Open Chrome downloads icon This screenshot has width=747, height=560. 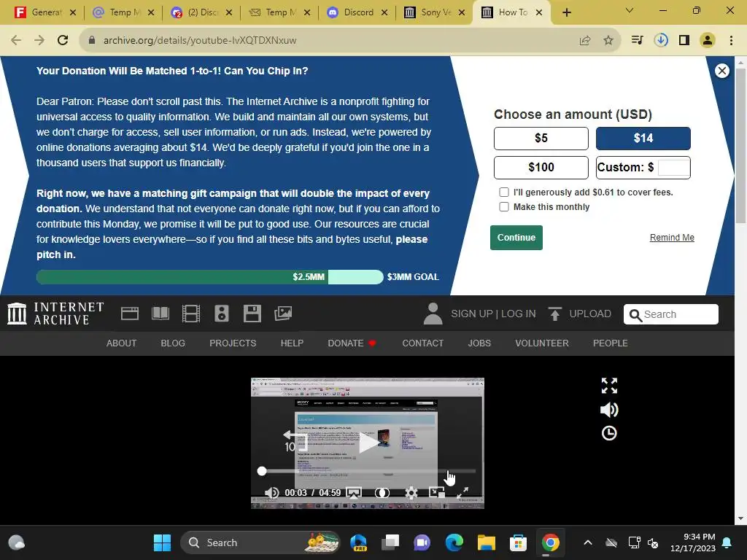(661, 41)
